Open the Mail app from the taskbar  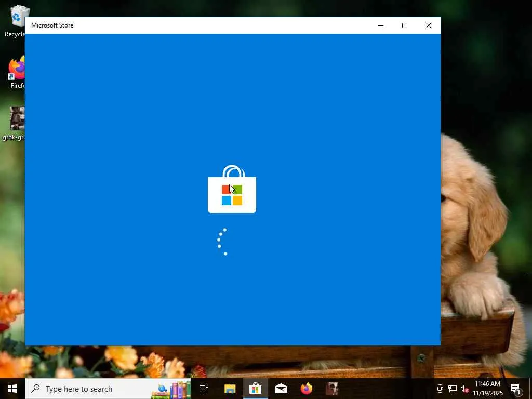[281, 389]
